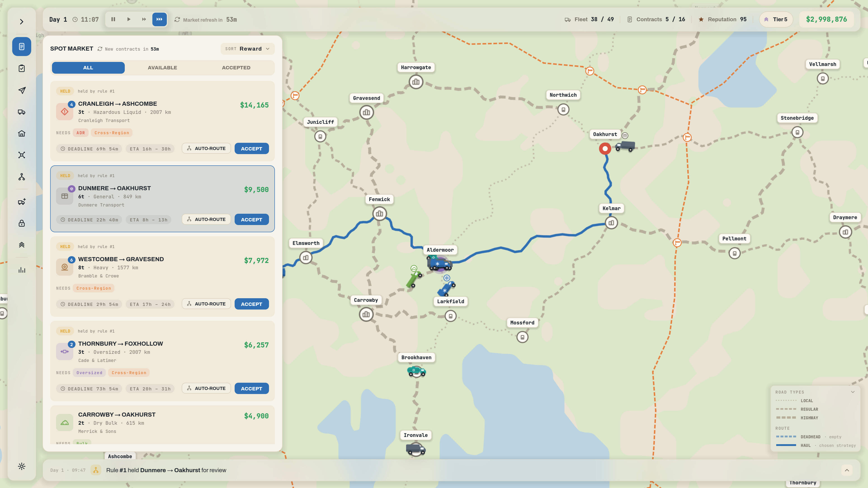Accept the Westcombe to Gravesend contract
The width and height of the screenshot is (868, 488).
[x=251, y=304]
